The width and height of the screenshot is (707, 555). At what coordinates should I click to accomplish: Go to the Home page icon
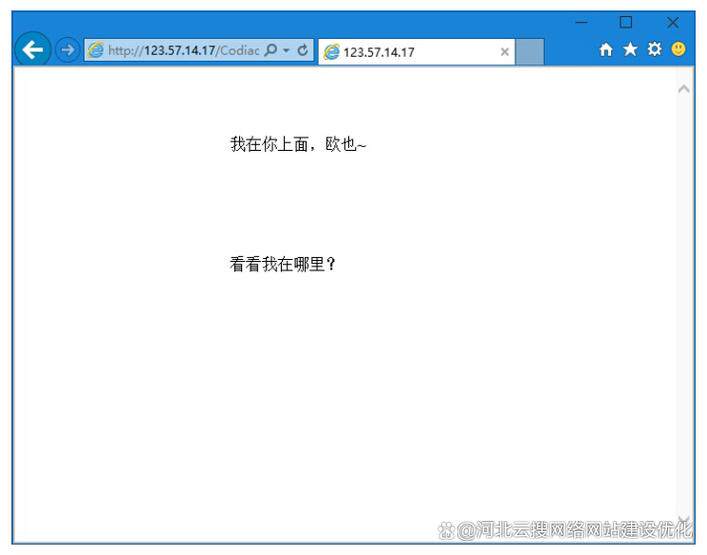(606, 49)
